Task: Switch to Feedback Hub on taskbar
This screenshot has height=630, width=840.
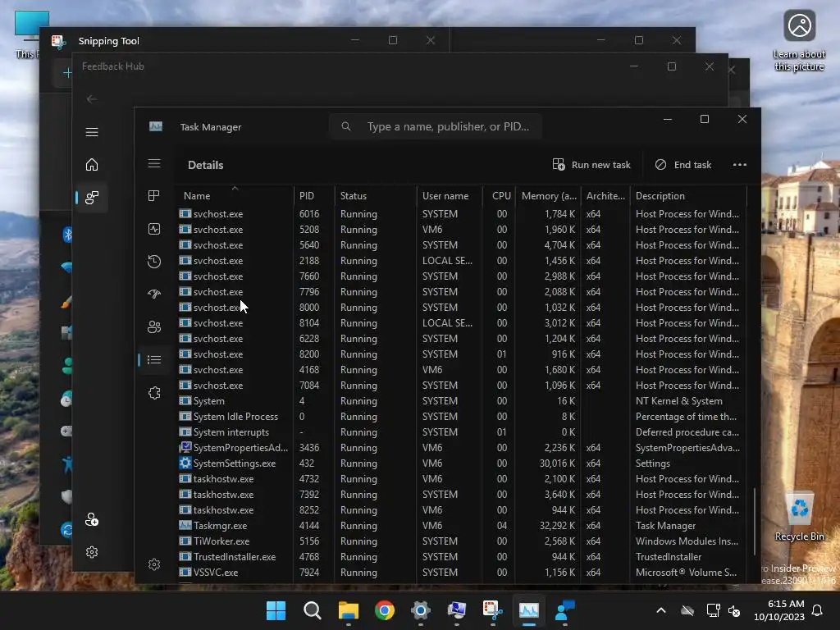Action: tap(564, 610)
